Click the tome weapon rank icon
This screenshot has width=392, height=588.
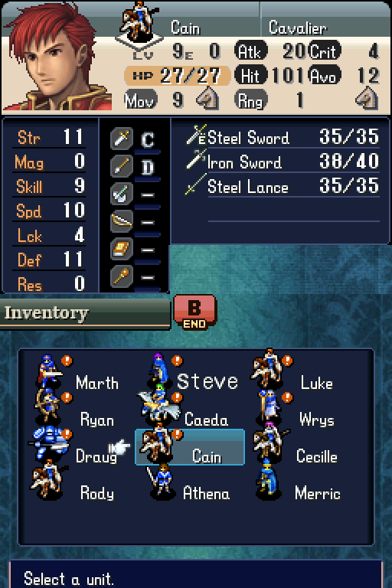click(121, 249)
